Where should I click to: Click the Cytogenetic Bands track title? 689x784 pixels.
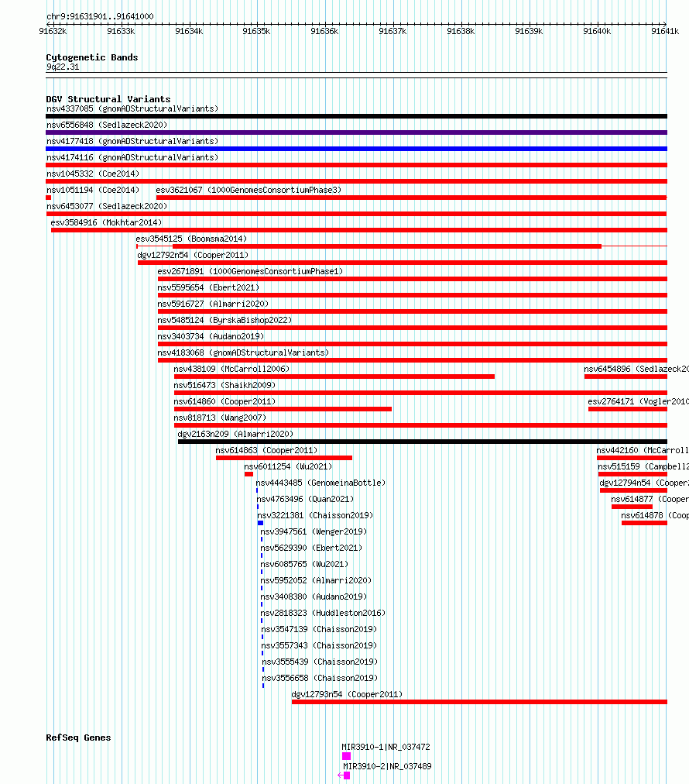[92, 57]
